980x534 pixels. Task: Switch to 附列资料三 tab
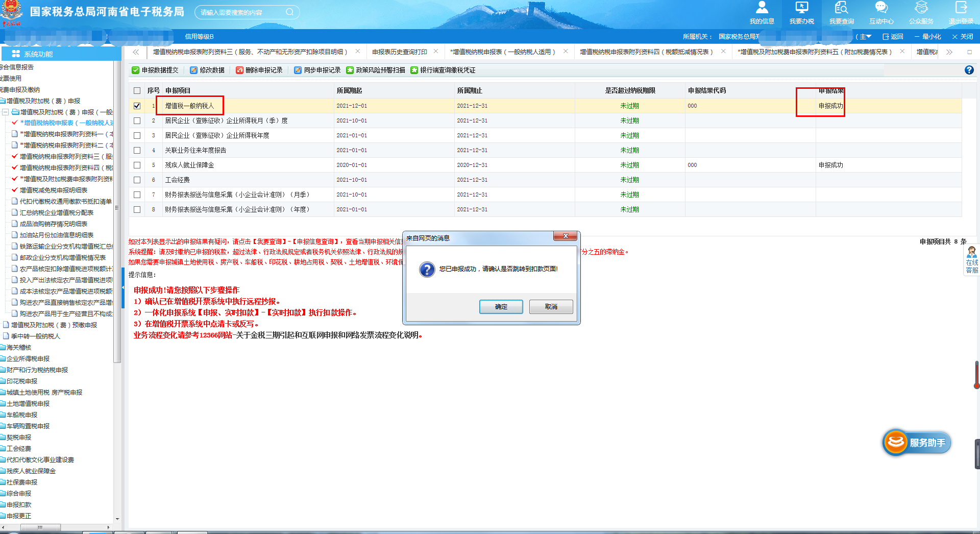click(x=250, y=52)
